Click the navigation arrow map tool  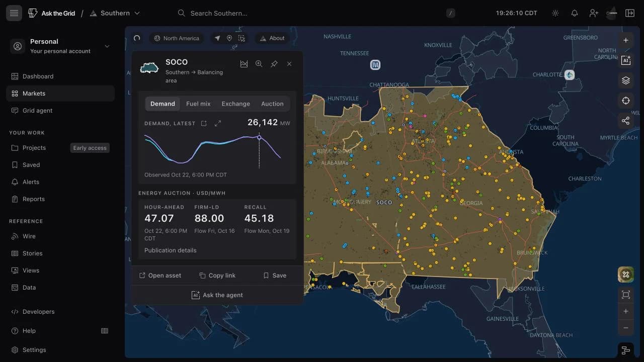coord(217,38)
